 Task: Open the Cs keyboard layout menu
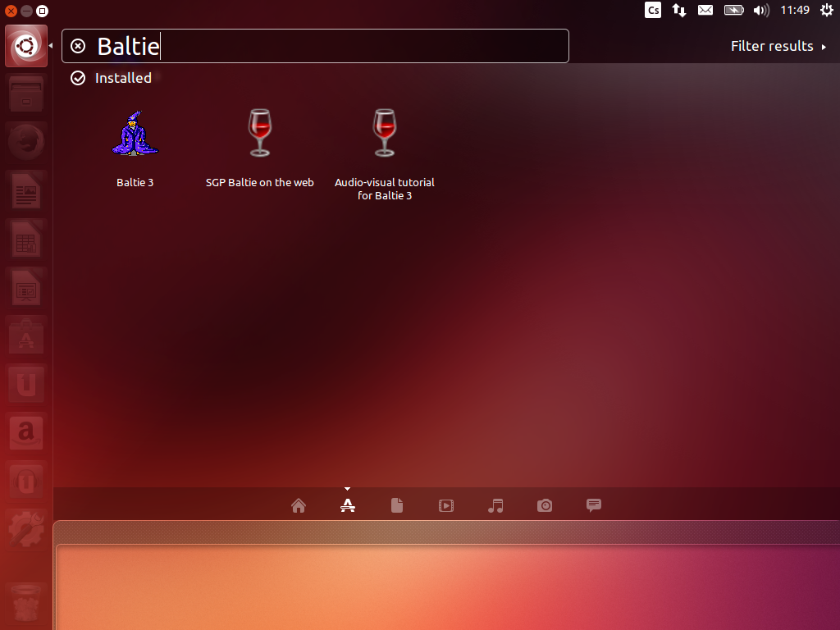[653, 10]
